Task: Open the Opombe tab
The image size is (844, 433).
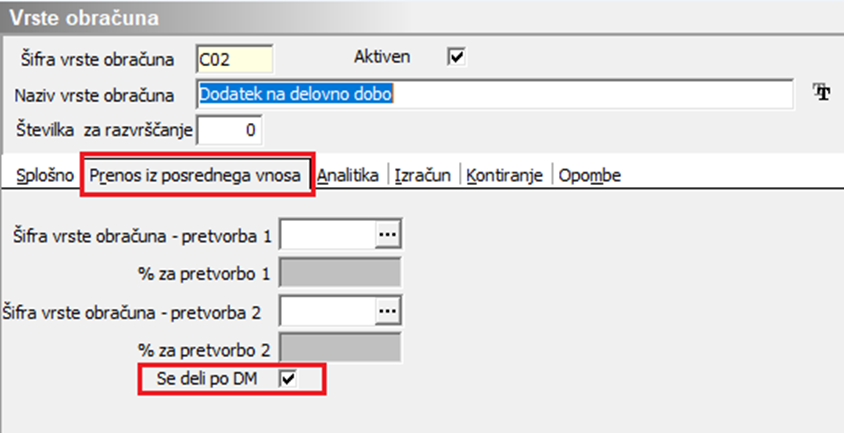Action: click(x=590, y=175)
